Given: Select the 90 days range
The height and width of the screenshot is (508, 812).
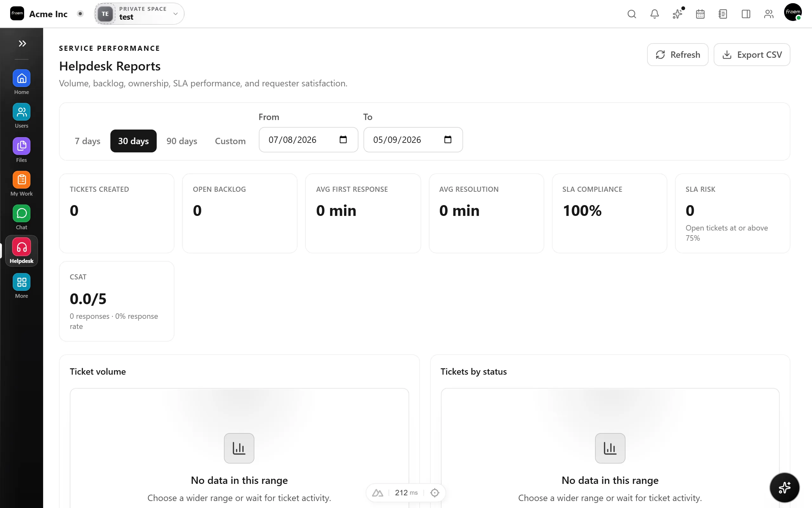Looking at the screenshot, I should coord(181,141).
